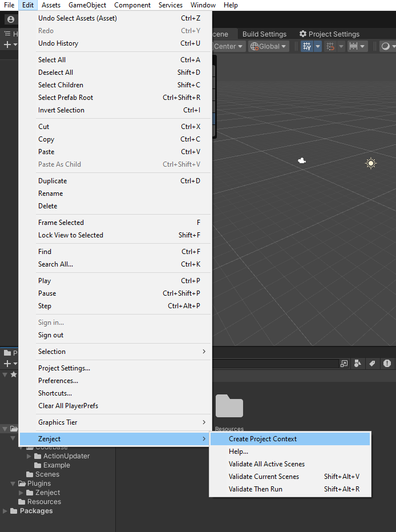Open the Help menu in the menu bar
This screenshot has height=532, width=396.
[231, 5]
